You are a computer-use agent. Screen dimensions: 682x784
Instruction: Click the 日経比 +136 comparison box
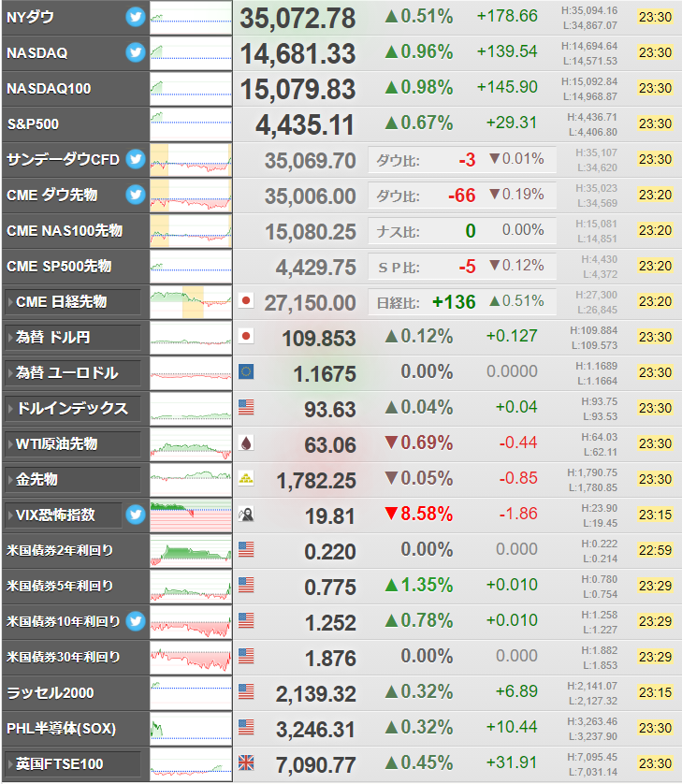coord(462,302)
